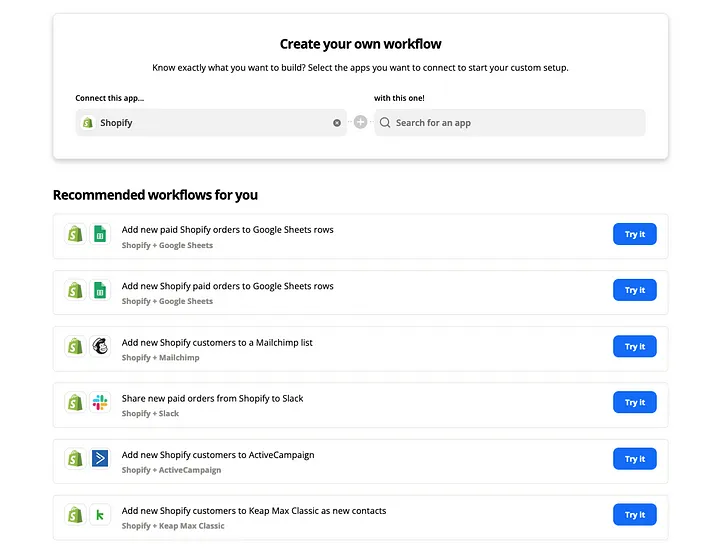Click 'Recommended workflows for you' heading

tap(155, 195)
